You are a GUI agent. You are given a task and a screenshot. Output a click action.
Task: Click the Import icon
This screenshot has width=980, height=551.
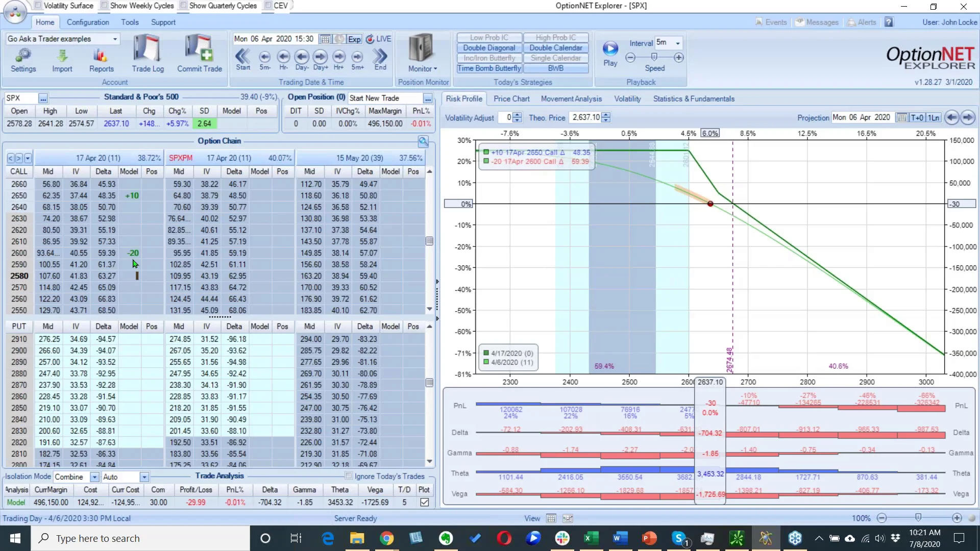click(x=62, y=60)
